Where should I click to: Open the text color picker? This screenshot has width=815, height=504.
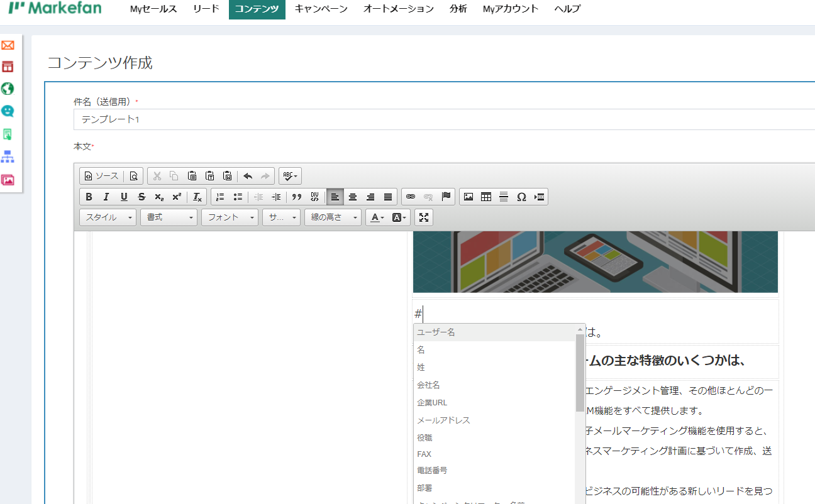(377, 217)
